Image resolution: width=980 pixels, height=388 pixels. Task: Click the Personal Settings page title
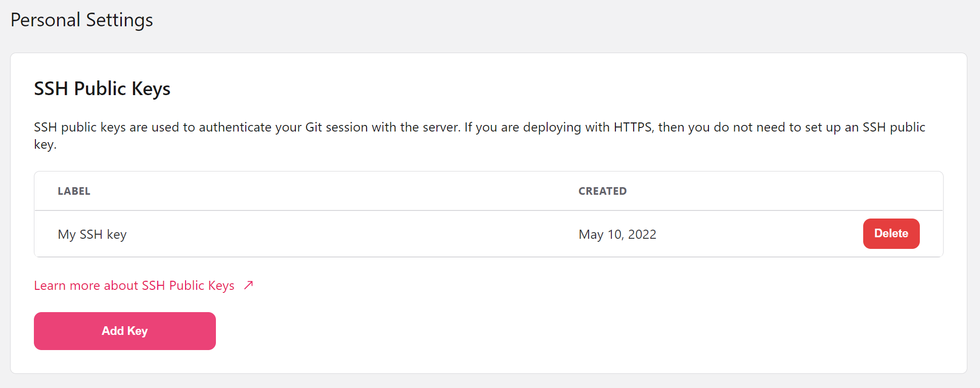point(81,20)
